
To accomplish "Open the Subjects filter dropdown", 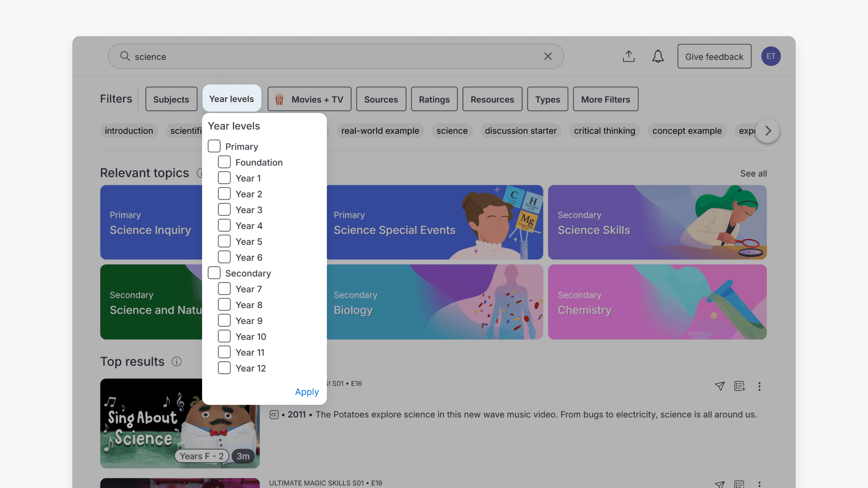I will pos(171,99).
